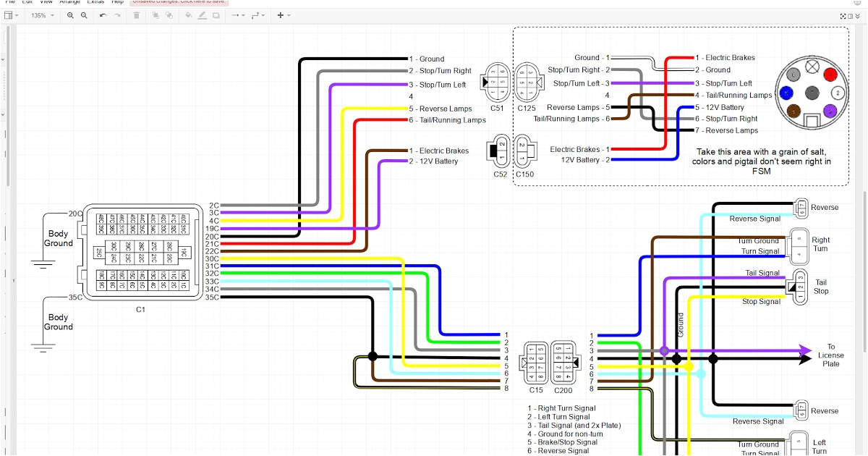This screenshot has width=868, height=456.
Task: Select the Delete tool in the toolbar
Action: click(x=136, y=14)
